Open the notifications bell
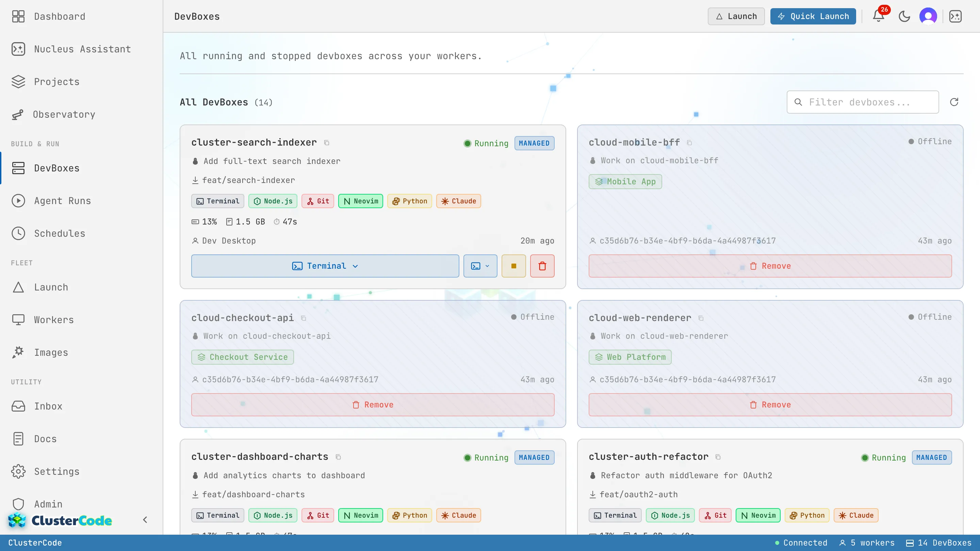The height and width of the screenshot is (551, 980). coord(878,16)
